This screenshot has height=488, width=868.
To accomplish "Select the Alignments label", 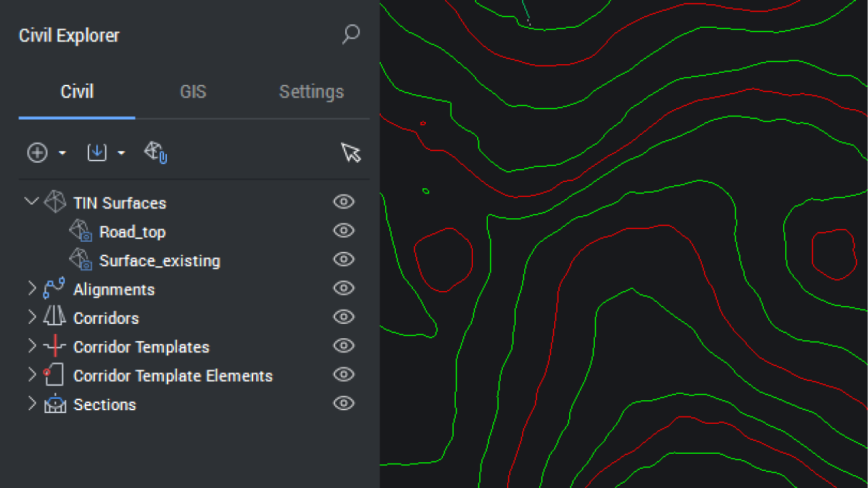I will (x=114, y=290).
